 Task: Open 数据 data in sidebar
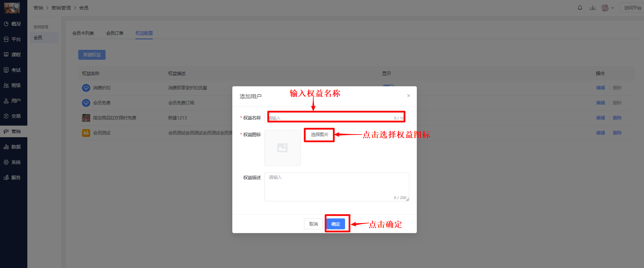pyautogui.click(x=13, y=147)
